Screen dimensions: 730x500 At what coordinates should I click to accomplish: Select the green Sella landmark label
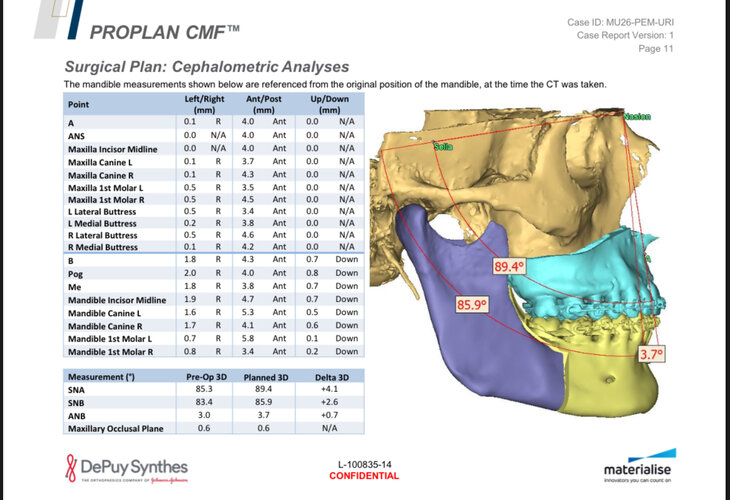(443, 147)
